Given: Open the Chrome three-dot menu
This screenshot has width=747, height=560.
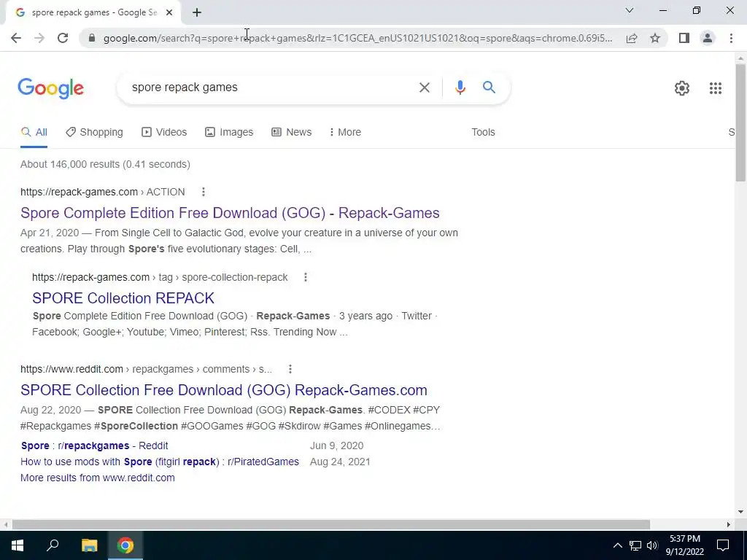Looking at the screenshot, I should click(x=731, y=38).
